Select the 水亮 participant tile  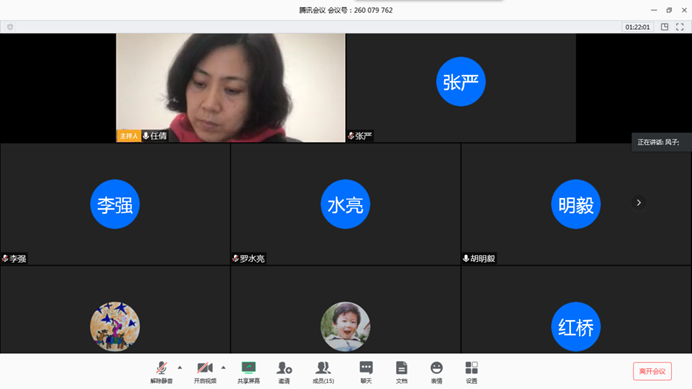pyautogui.click(x=345, y=204)
